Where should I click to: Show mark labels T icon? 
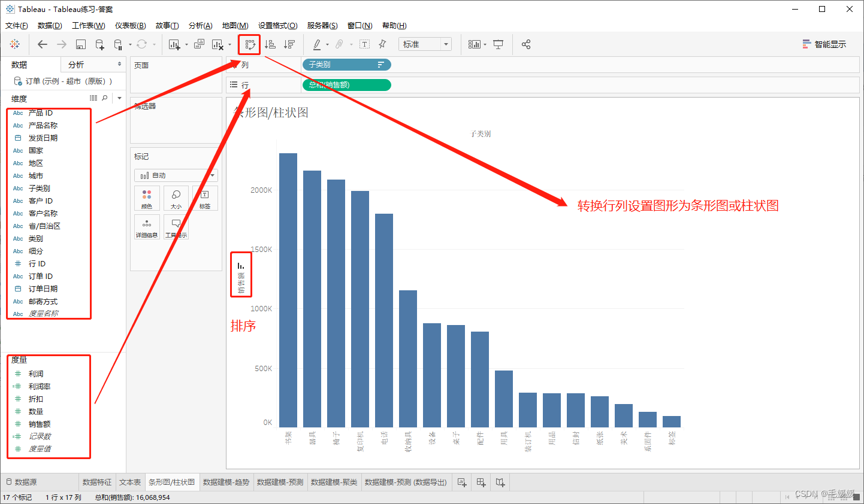coord(364,44)
